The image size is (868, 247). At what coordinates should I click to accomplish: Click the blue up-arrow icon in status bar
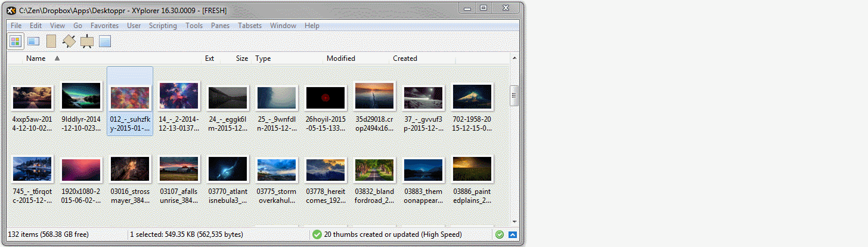click(512, 234)
